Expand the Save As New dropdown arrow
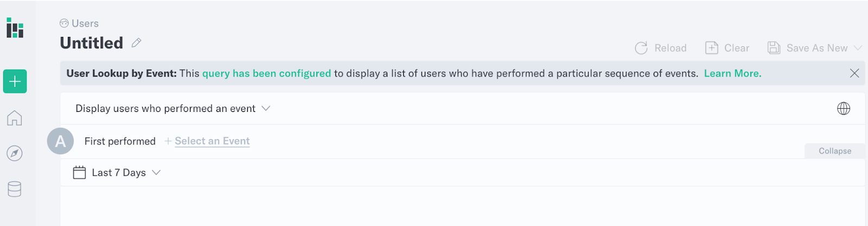The image size is (868, 226). [x=858, y=48]
